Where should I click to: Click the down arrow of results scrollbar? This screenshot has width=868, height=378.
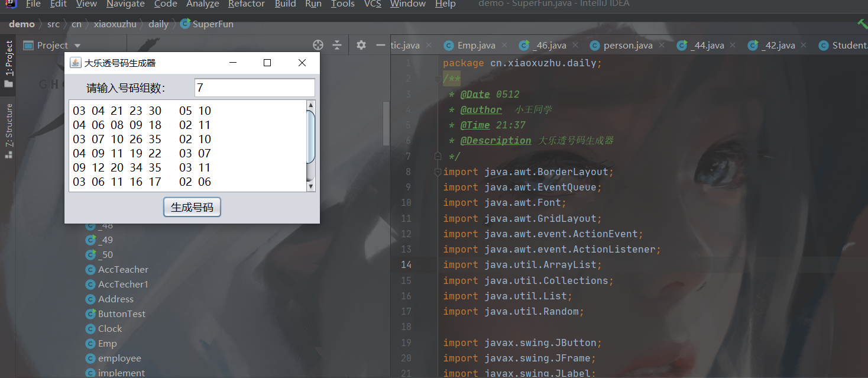(x=311, y=186)
